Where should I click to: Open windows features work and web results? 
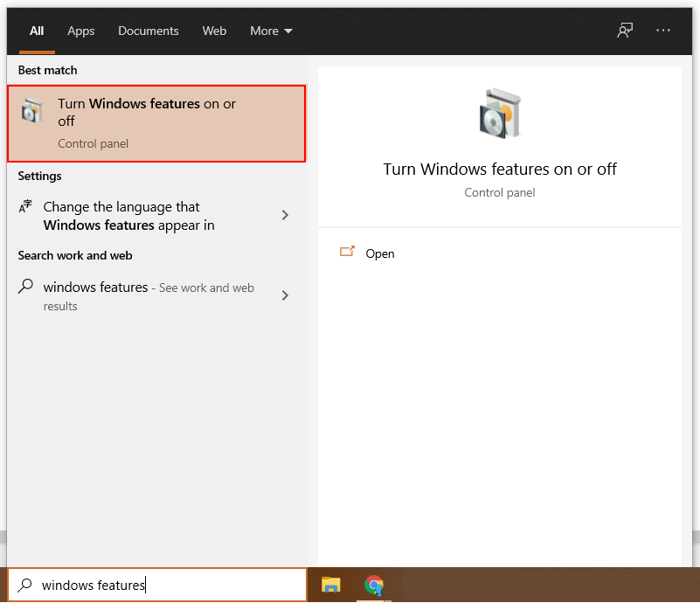156,296
